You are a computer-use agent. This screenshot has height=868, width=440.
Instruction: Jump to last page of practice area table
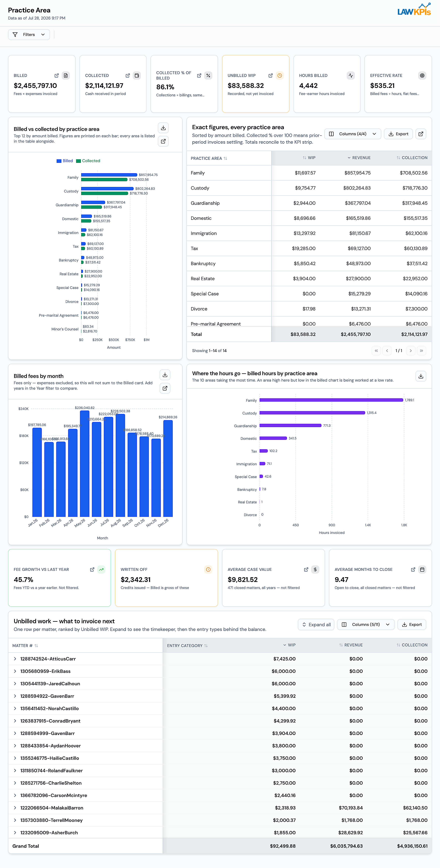coord(421,351)
